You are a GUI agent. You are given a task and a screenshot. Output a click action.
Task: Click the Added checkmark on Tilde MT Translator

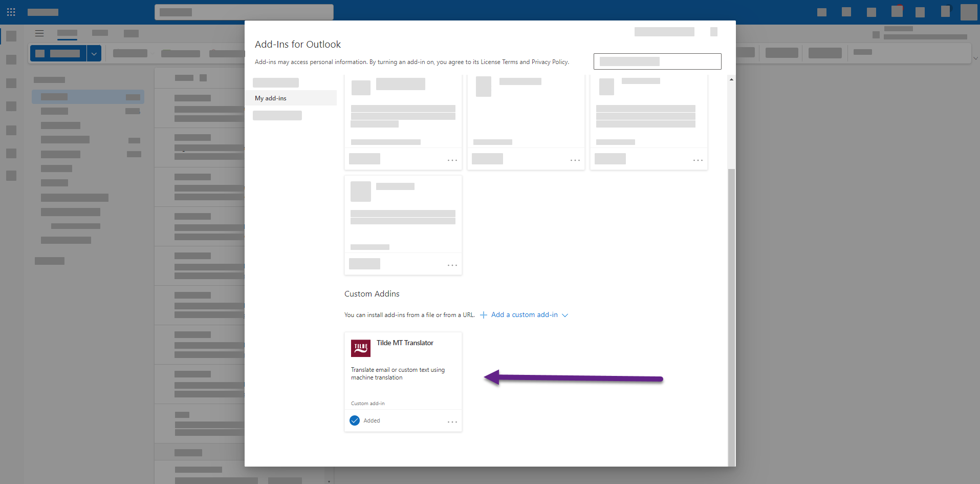[x=355, y=420]
